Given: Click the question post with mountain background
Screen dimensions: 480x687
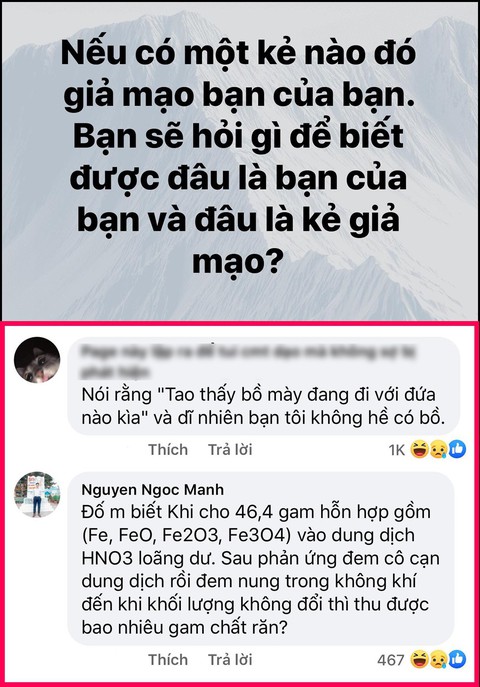Looking at the screenshot, I should click(x=240, y=160).
